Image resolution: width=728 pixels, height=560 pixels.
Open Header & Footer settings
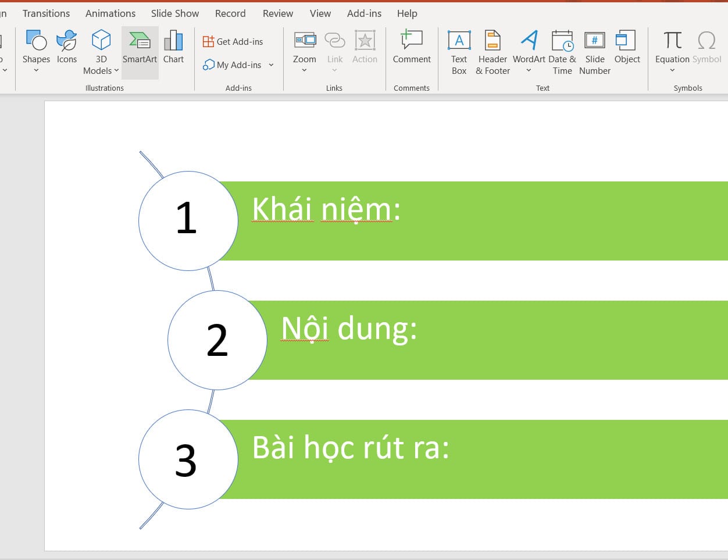pos(493,51)
